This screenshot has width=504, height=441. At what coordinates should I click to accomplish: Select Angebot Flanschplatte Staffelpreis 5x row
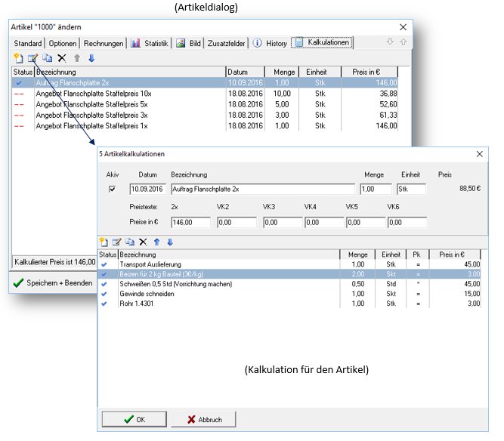(205, 104)
